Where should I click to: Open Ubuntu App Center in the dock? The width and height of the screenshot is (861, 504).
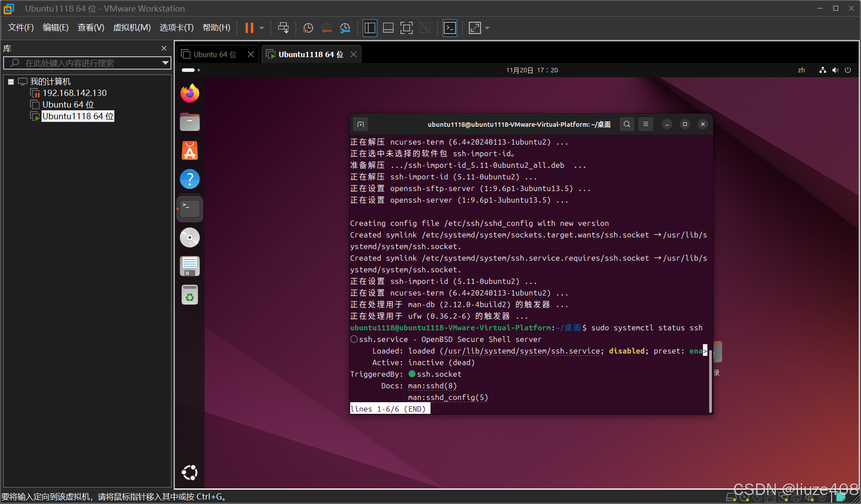tap(190, 151)
